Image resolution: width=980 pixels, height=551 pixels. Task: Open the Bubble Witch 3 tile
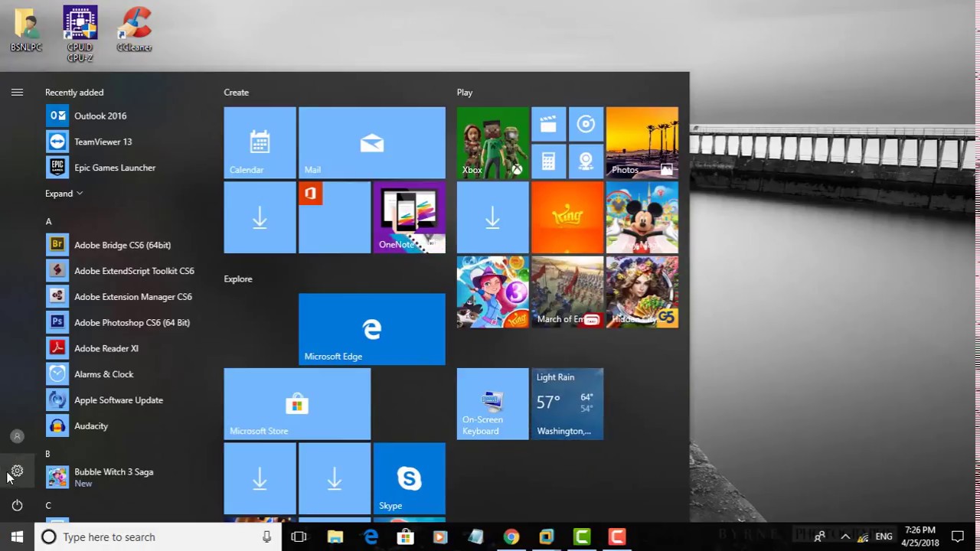click(493, 292)
